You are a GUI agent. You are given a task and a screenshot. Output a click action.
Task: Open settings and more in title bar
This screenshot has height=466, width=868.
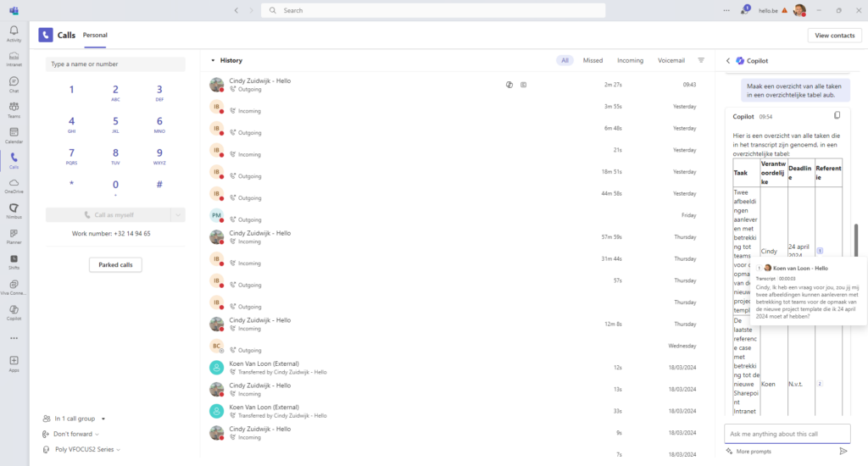point(726,10)
